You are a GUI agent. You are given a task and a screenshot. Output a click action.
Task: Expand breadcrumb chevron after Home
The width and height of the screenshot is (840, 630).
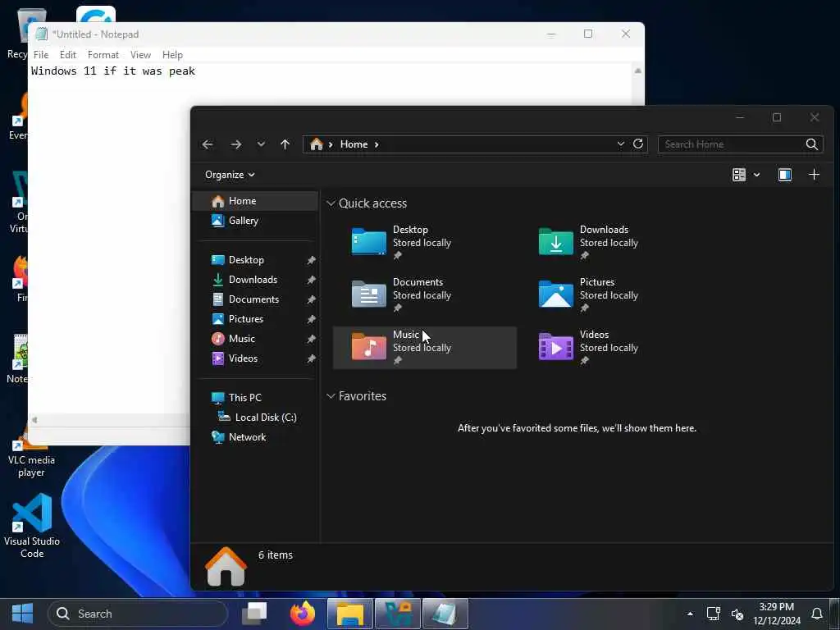377,144
